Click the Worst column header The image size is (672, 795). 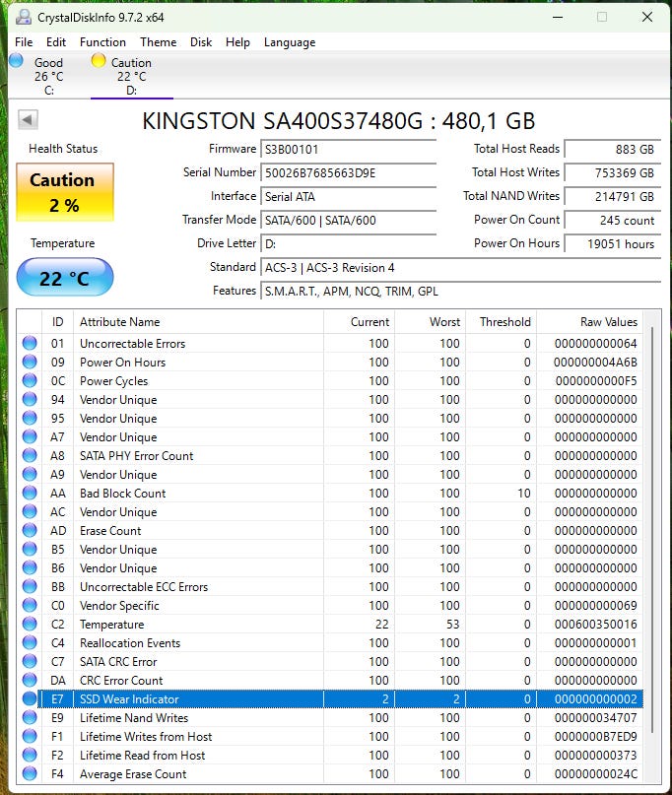pyautogui.click(x=430, y=322)
